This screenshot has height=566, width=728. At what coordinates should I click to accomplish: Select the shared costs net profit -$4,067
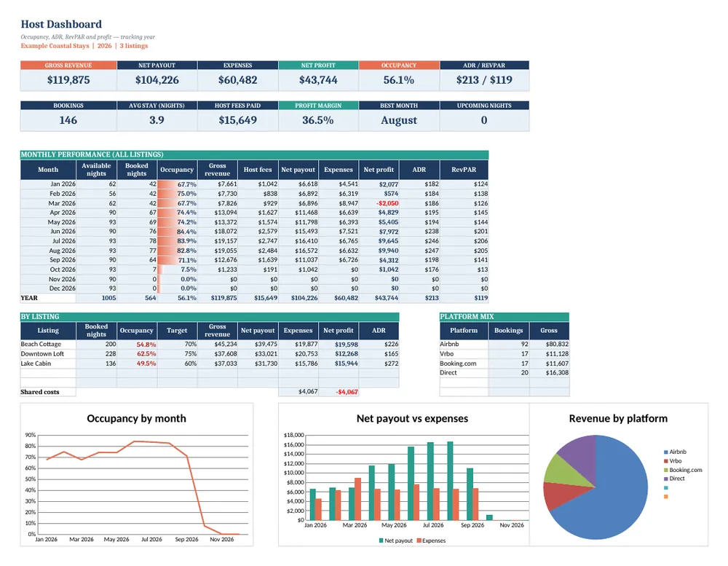point(347,392)
